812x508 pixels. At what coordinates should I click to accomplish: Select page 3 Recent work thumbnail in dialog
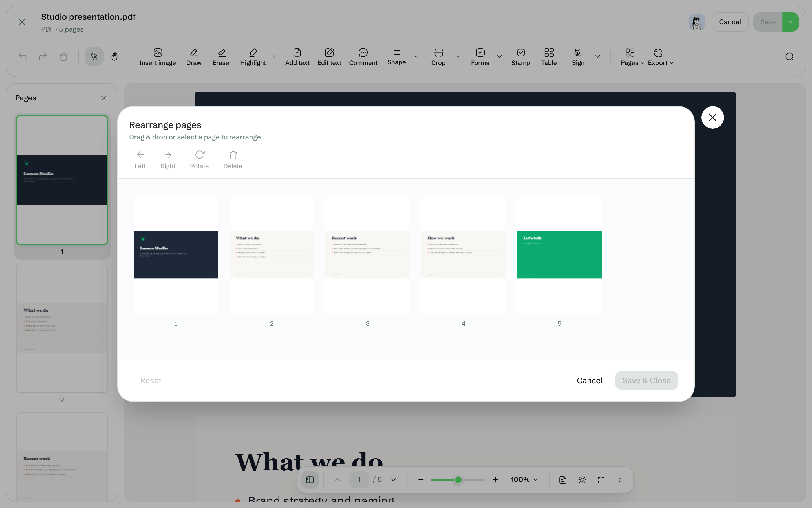tap(367, 254)
